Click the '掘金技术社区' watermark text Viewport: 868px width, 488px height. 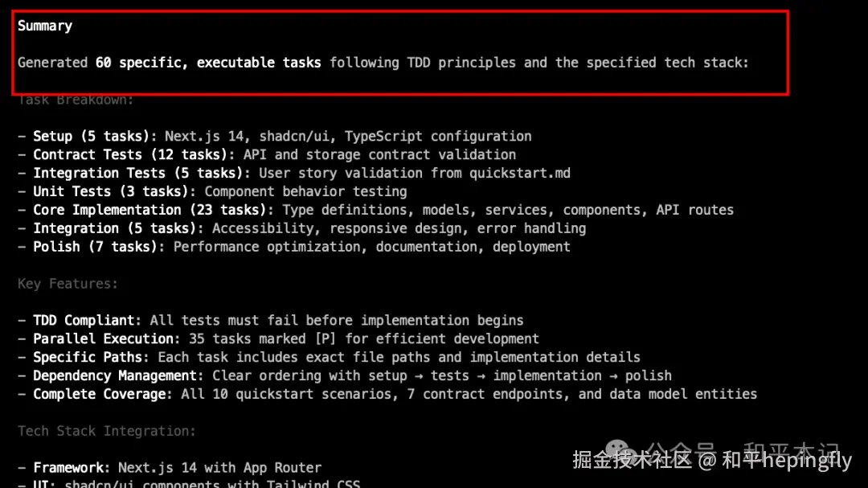[x=632, y=460]
